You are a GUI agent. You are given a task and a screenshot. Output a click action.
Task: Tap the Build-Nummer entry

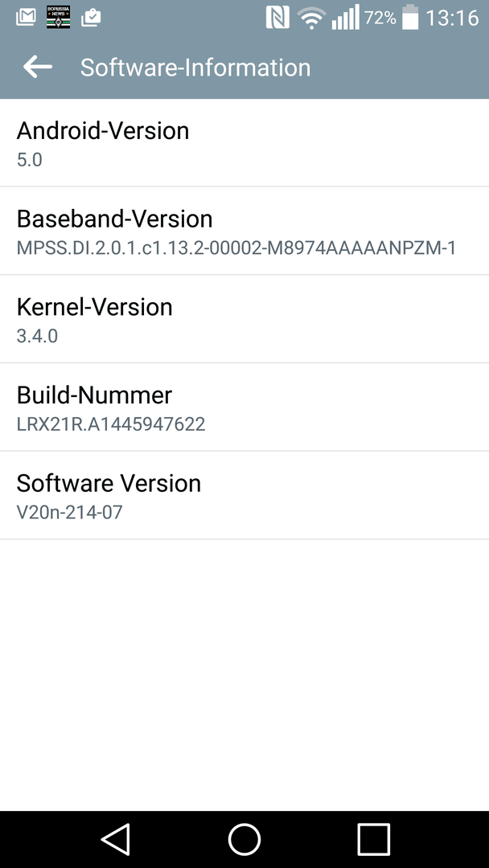coord(244,407)
